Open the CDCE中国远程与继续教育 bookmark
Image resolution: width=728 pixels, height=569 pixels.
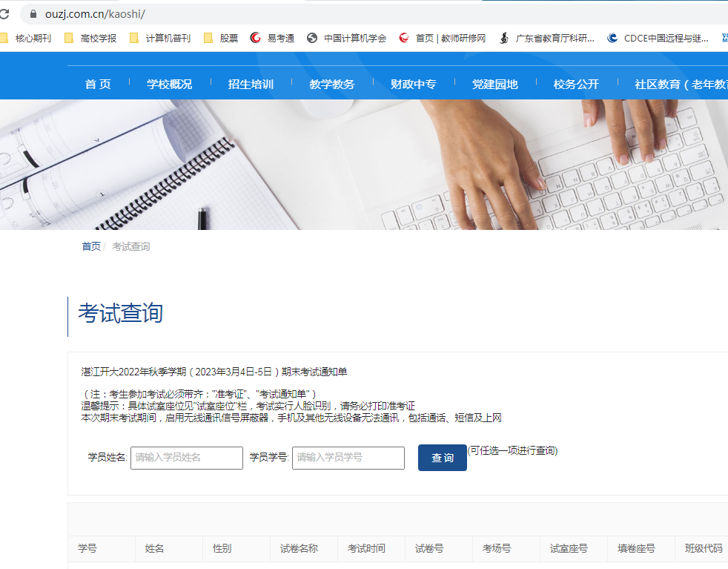(658, 38)
